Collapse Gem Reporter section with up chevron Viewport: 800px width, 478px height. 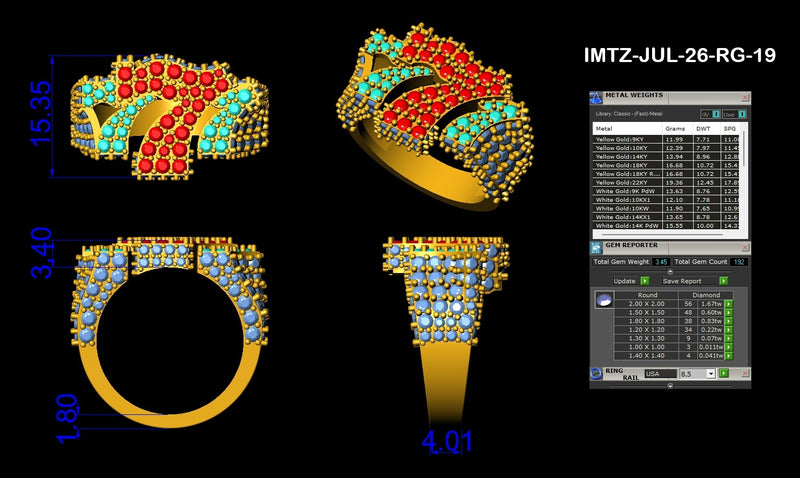tap(670, 272)
